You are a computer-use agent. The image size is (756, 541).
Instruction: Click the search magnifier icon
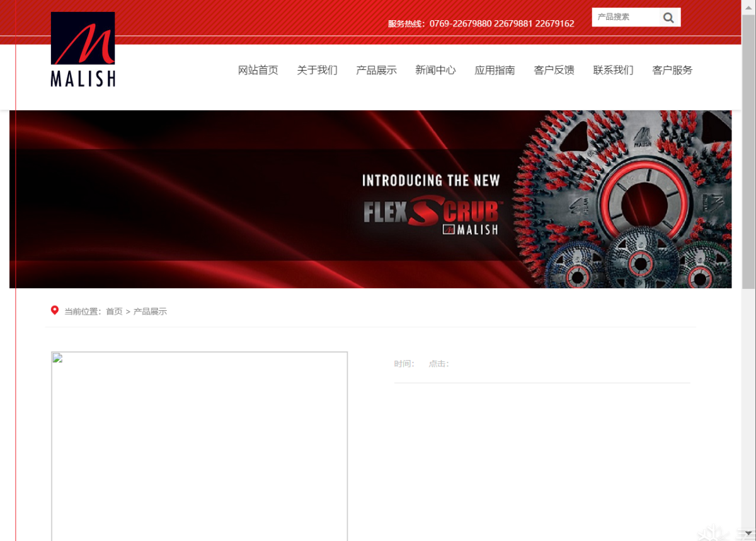click(x=669, y=18)
